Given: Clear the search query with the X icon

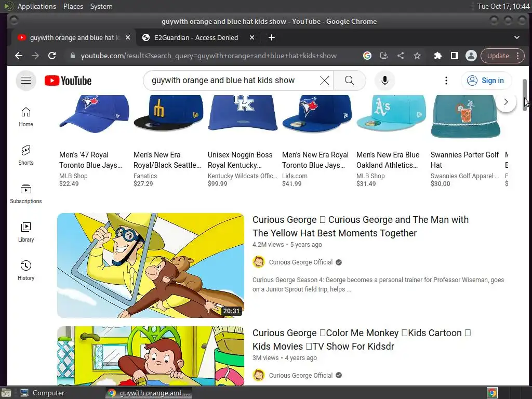Looking at the screenshot, I should tap(324, 81).
